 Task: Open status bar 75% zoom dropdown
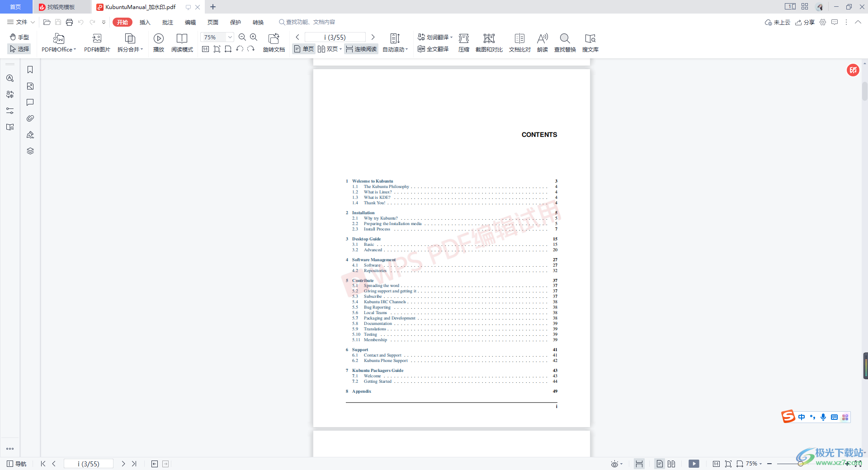(x=754, y=464)
